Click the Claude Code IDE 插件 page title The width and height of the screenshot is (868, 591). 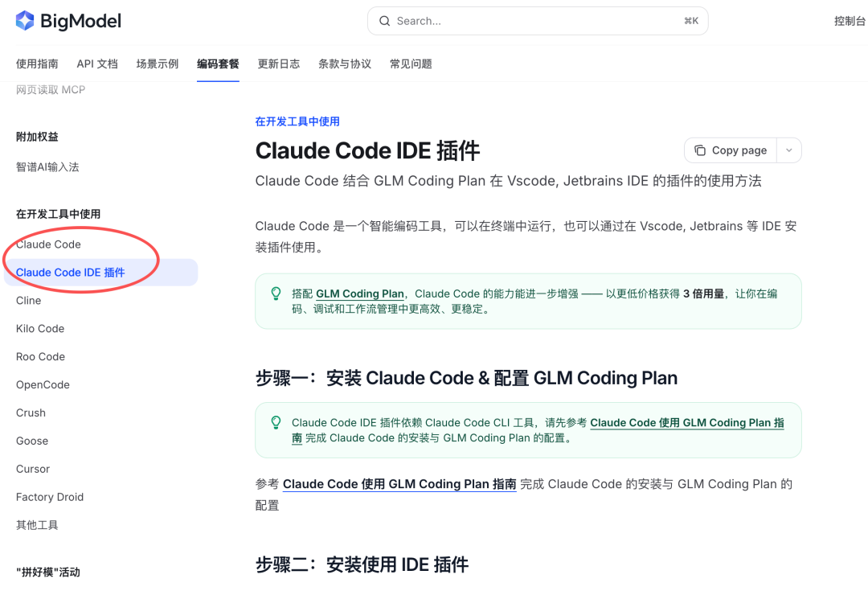(x=367, y=150)
